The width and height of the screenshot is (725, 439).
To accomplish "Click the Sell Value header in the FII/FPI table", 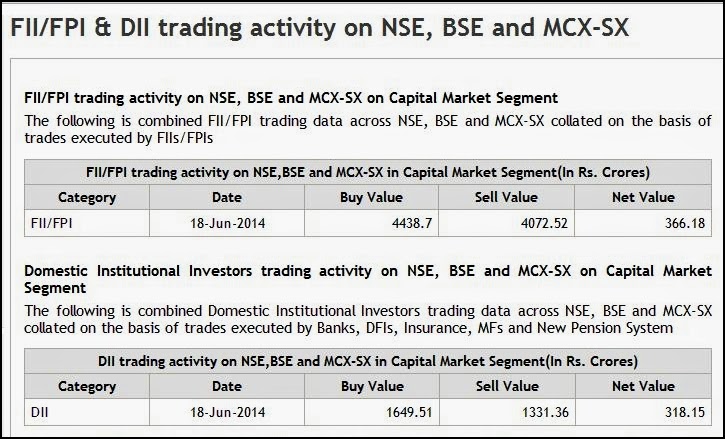I will pyautogui.click(x=507, y=197).
